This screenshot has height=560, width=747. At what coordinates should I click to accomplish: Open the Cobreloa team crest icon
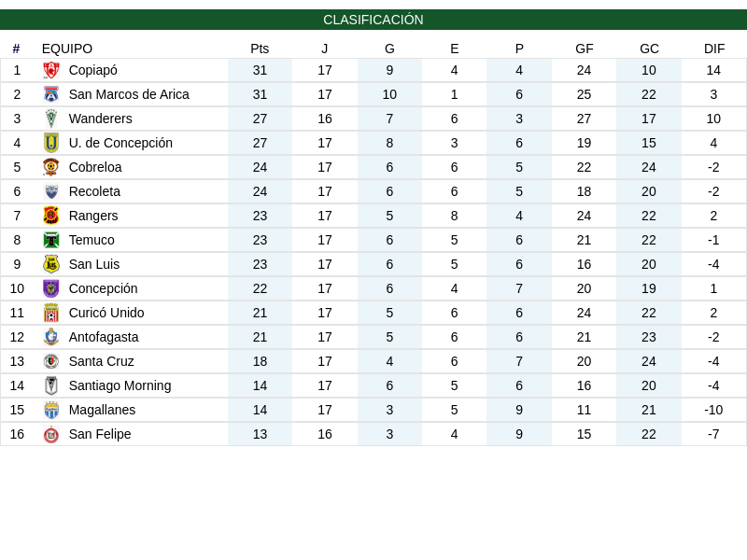(x=51, y=167)
